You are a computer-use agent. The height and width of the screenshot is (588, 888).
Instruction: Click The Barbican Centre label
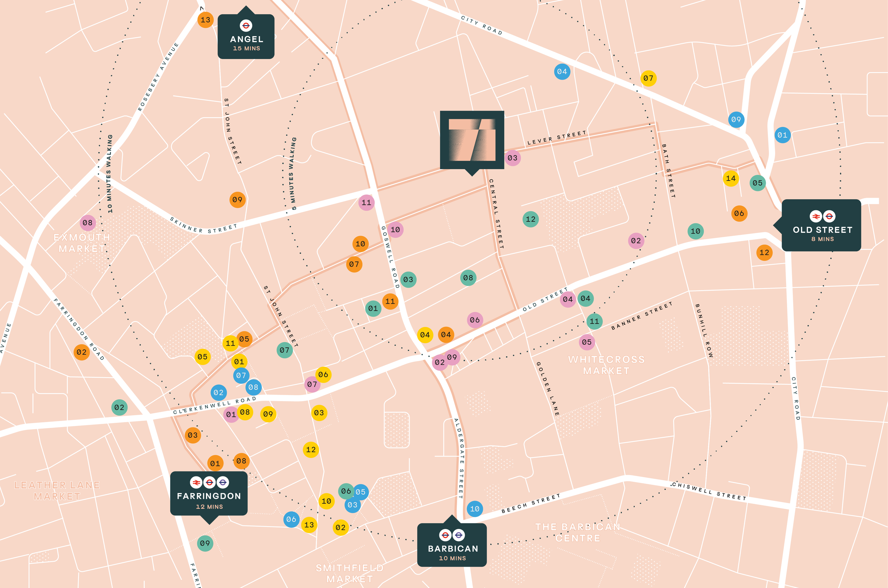(x=578, y=532)
